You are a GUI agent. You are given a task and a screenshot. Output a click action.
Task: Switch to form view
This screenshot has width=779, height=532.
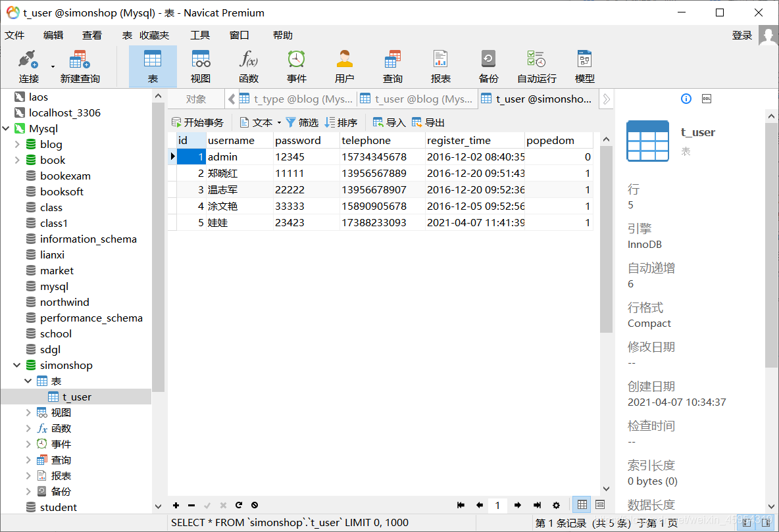pos(600,504)
